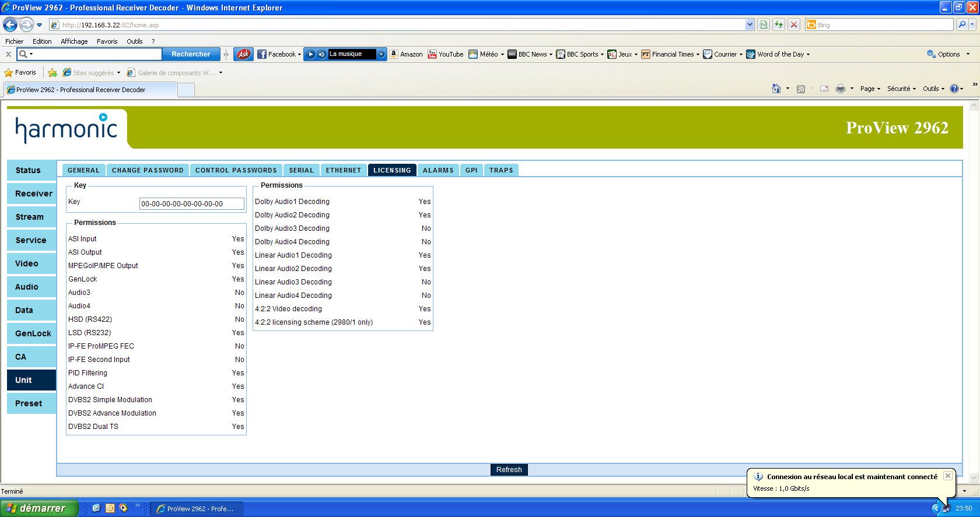Open the Météo weather toolbar button

pyautogui.click(x=487, y=54)
